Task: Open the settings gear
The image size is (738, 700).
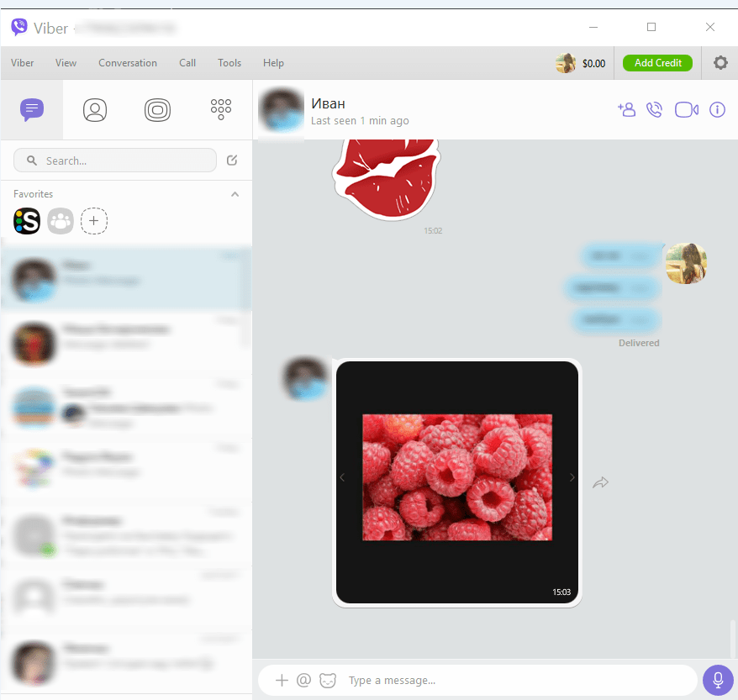Action: point(720,63)
